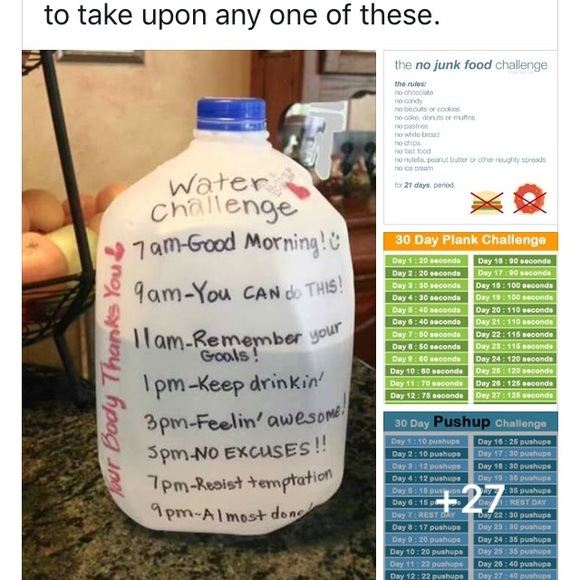View the 30 Day Pushup Challenge image
The height and width of the screenshot is (580, 580).
(x=471, y=496)
